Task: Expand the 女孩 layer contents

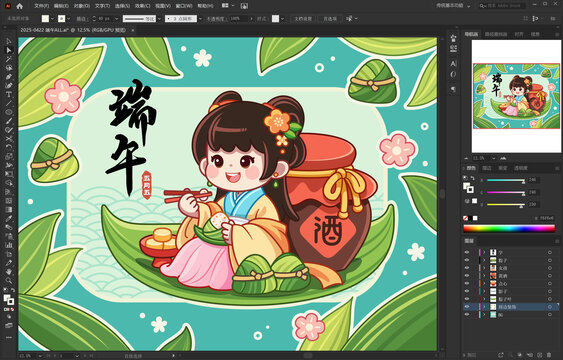Action: [x=484, y=268]
